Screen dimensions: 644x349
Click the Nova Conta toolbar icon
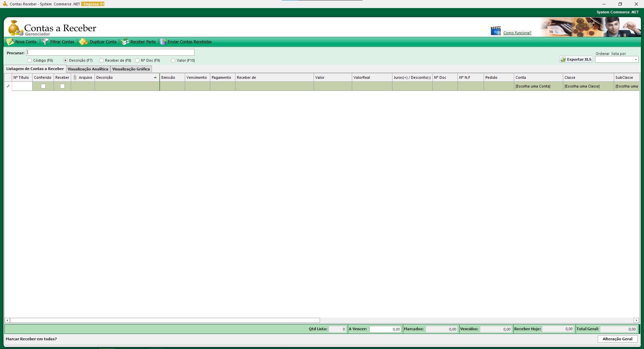pyautogui.click(x=10, y=42)
